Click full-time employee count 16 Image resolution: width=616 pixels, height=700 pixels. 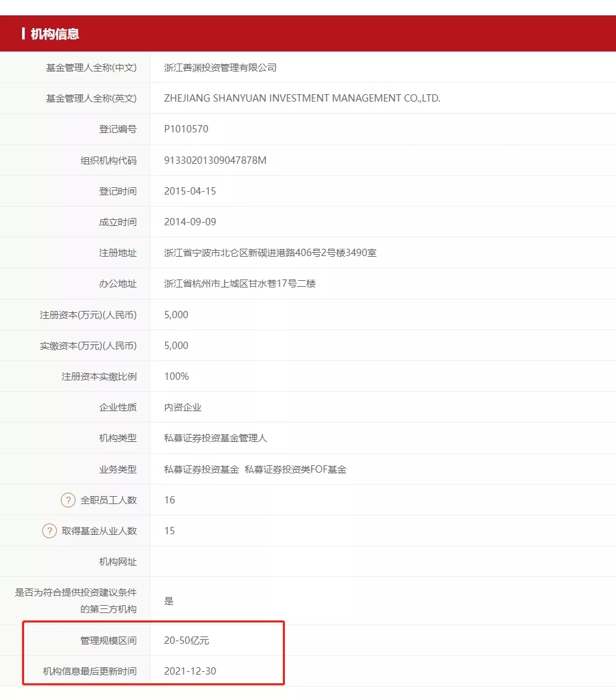[x=170, y=500]
